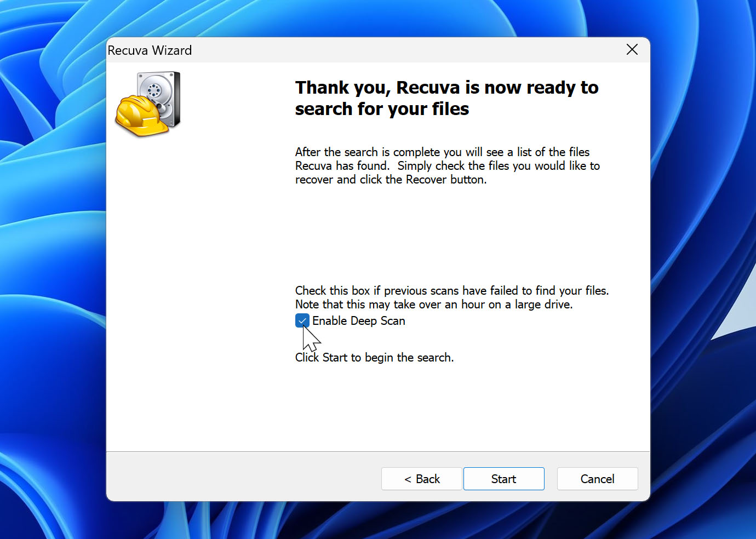Cancel the Recuva Wizard

tap(597, 479)
